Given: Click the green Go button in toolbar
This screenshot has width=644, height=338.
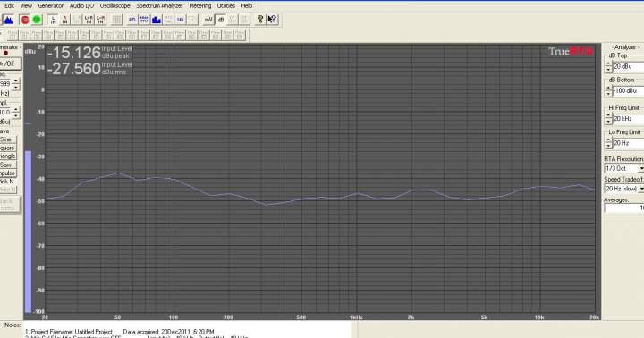Looking at the screenshot, I should 37,20.
